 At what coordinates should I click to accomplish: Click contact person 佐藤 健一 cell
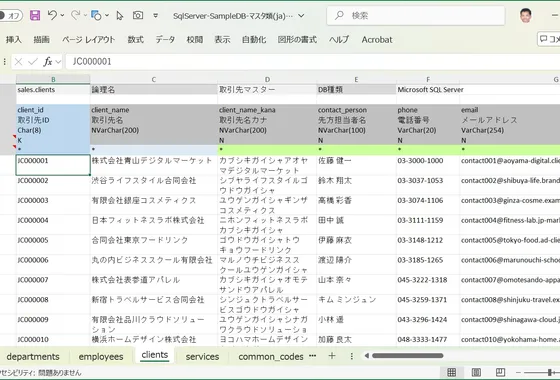356,165
